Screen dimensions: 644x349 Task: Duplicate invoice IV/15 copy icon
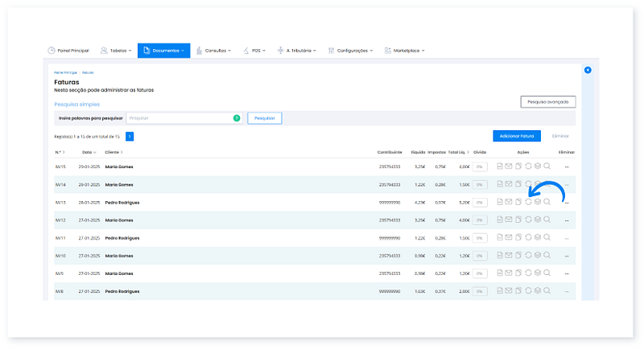coord(518,166)
